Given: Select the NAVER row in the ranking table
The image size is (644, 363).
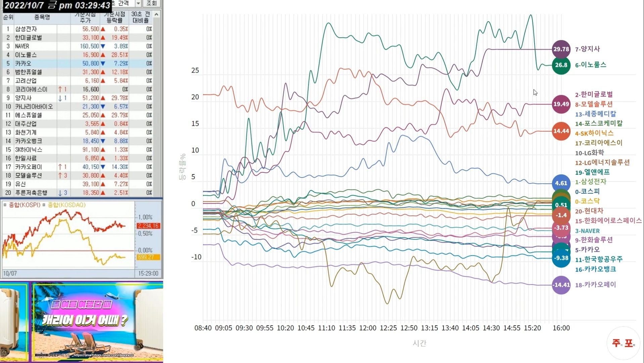Looking at the screenshot, I should (x=78, y=46).
